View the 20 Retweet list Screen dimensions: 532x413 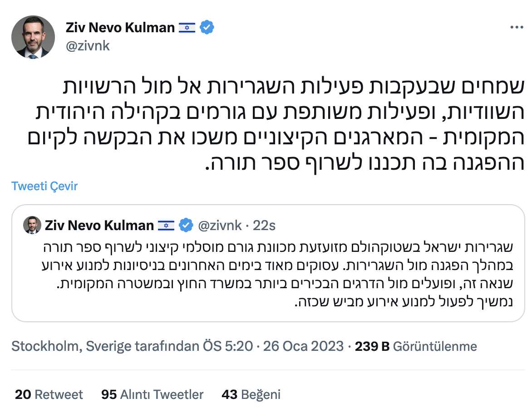pyautogui.click(x=49, y=395)
